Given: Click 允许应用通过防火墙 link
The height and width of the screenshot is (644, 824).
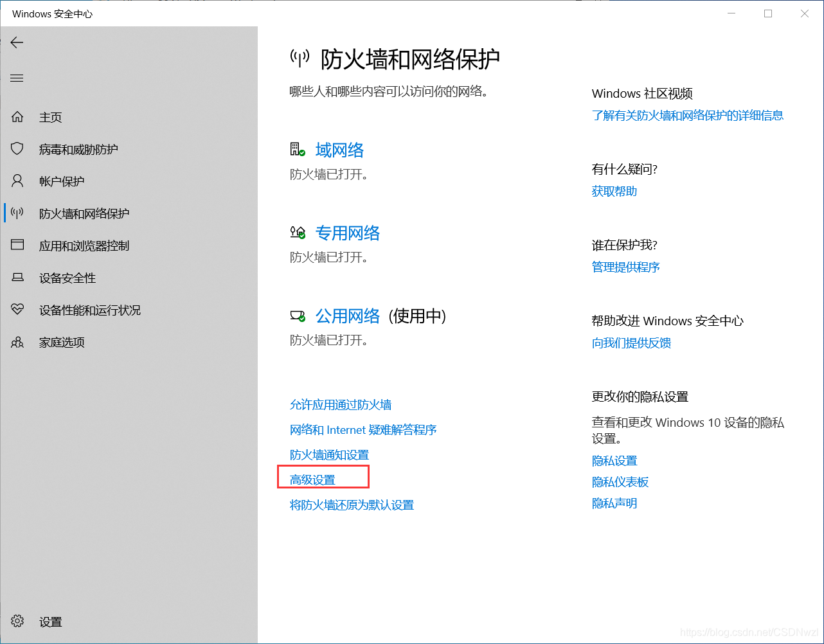Looking at the screenshot, I should pos(341,405).
